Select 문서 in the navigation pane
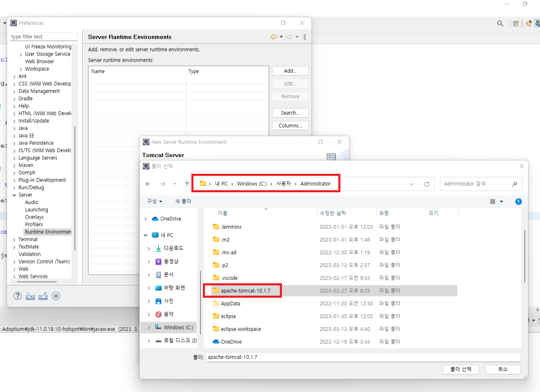Screen dimensions: 540x392 169,275
